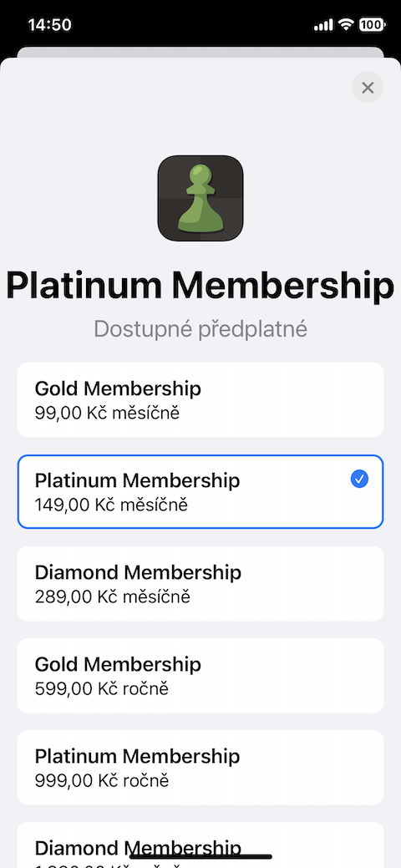This screenshot has width=401, height=868.
Task: Select Gold Membership 99,00 Kč monthly
Action: pyautogui.click(x=200, y=399)
